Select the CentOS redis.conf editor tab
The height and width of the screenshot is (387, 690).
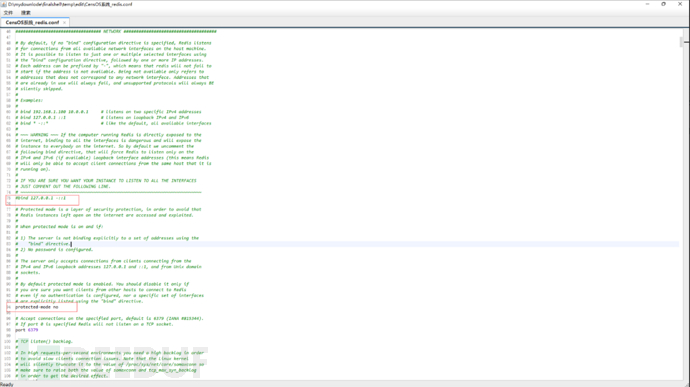pyautogui.click(x=32, y=22)
